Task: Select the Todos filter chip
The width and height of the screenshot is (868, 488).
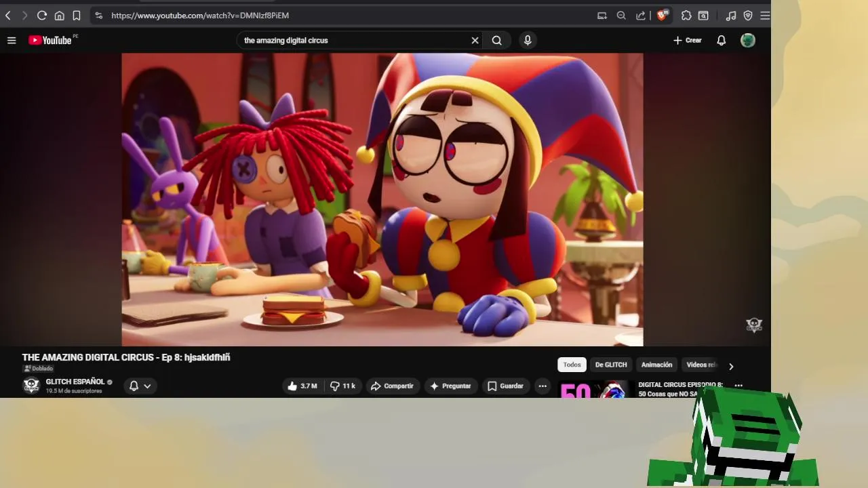Action: 572,365
